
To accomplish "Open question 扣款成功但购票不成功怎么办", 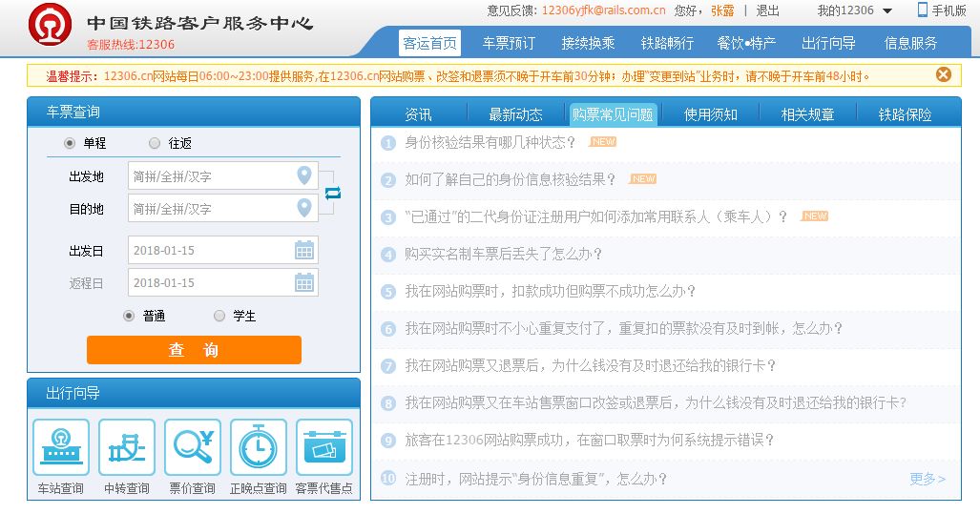I will click(x=550, y=291).
